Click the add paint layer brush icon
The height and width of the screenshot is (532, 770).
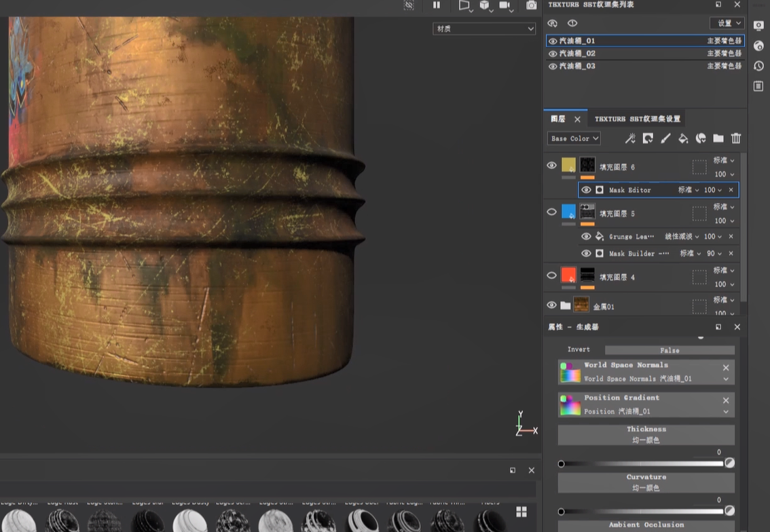pyautogui.click(x=665, y=138)
